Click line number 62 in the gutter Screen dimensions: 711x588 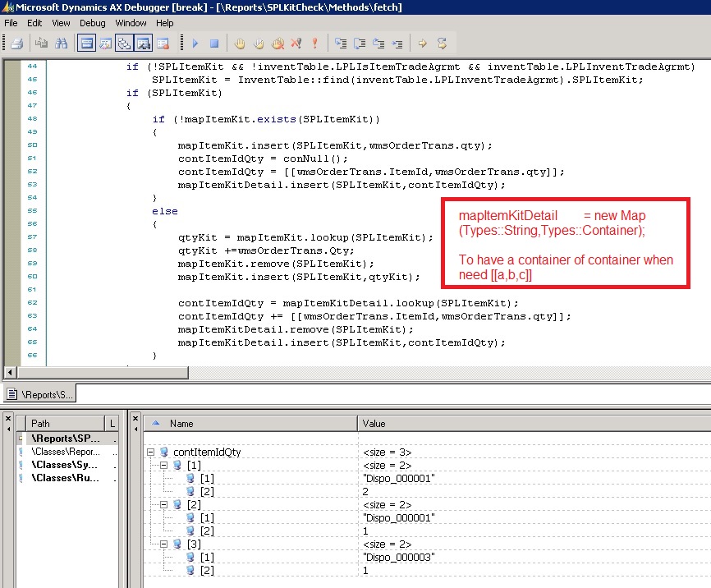(32, 302)
